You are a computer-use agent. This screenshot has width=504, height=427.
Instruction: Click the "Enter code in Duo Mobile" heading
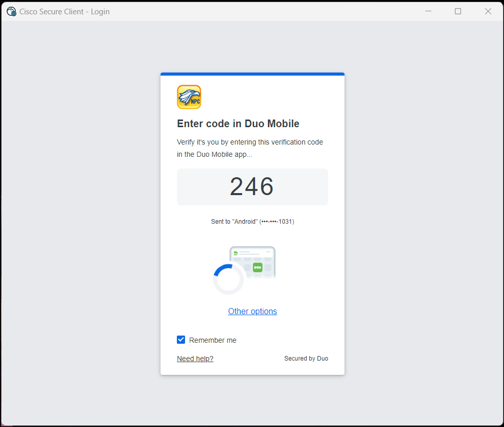pos(238,124)
